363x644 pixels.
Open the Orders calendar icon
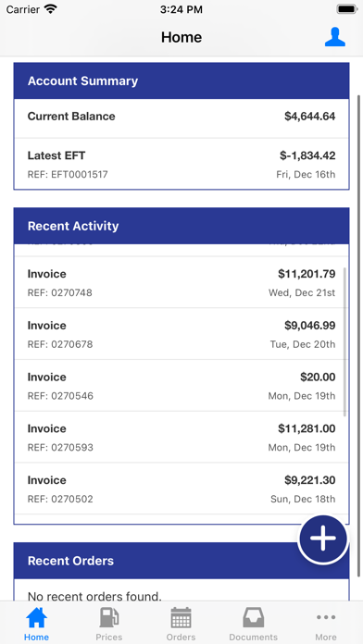pyautogui.click(x=181, y=618)
